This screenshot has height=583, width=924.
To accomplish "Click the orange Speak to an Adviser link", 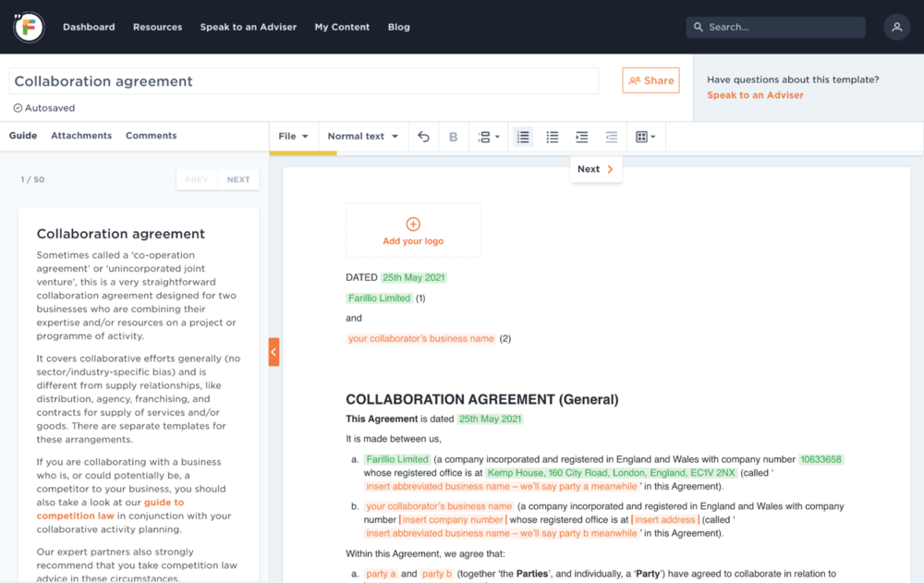I will tap(755, 95).
